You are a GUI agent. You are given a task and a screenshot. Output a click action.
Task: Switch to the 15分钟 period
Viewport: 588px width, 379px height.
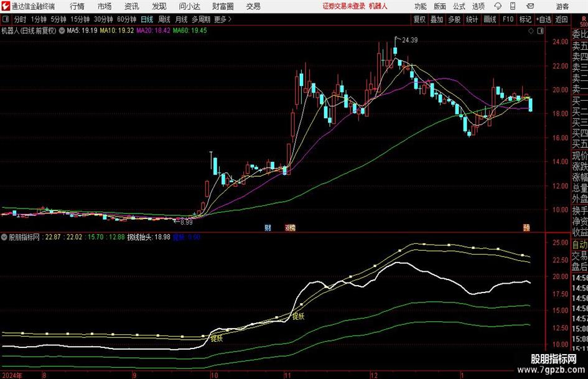pos(80,19)
